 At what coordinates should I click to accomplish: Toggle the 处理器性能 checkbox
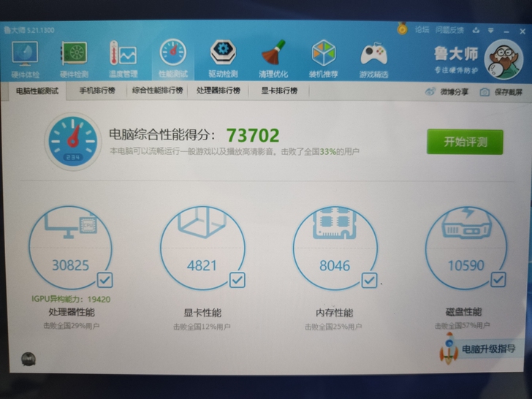(104, 279)
